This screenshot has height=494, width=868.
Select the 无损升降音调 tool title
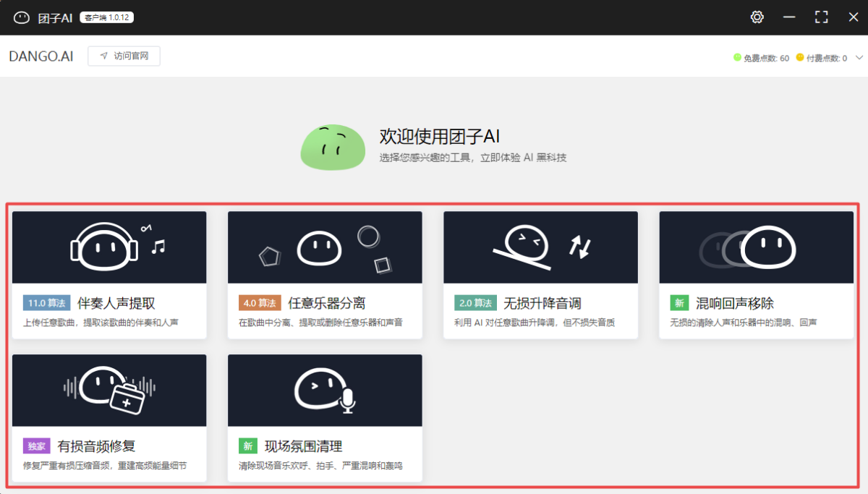[x=542, y=303]
